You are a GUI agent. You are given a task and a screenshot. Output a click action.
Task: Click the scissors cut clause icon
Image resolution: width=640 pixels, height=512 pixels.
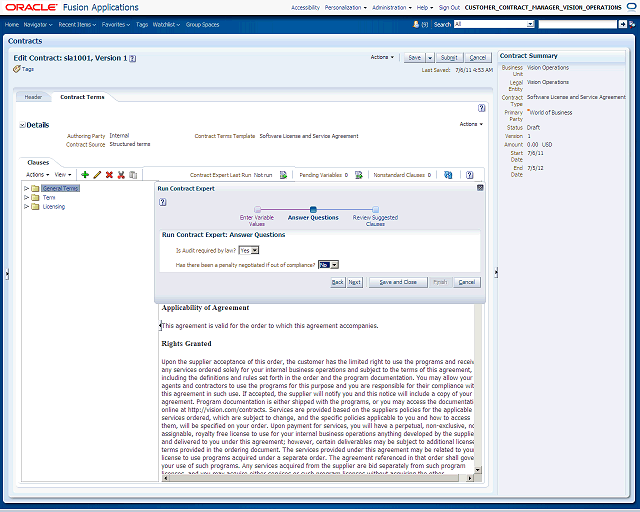(121, 175)
